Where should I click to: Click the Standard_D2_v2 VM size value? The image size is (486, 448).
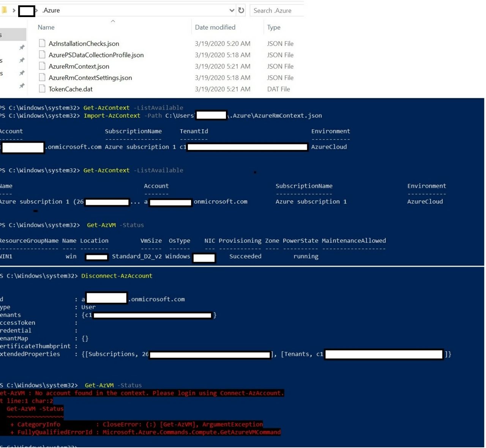pyautogui.click(x=137, y=256)
